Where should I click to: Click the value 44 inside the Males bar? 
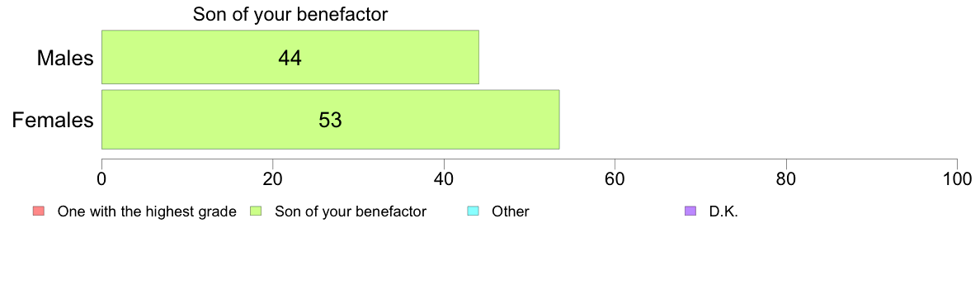[x=290, y=58]
